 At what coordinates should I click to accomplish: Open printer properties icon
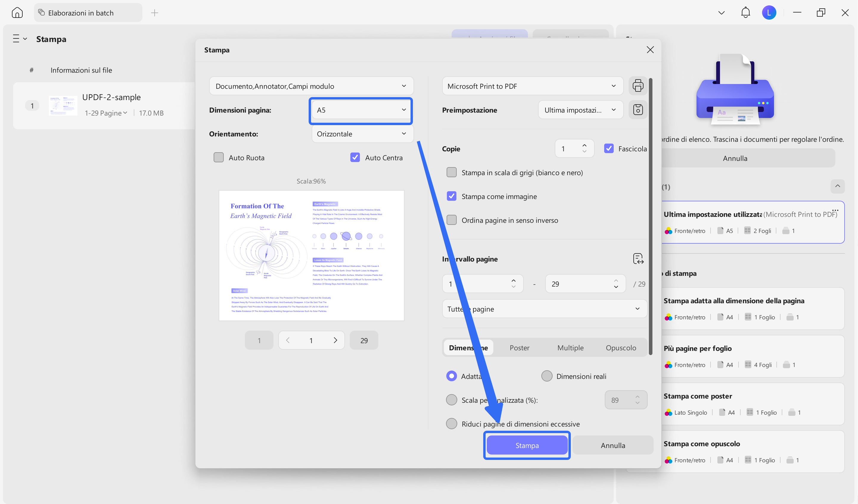point(638,86)
